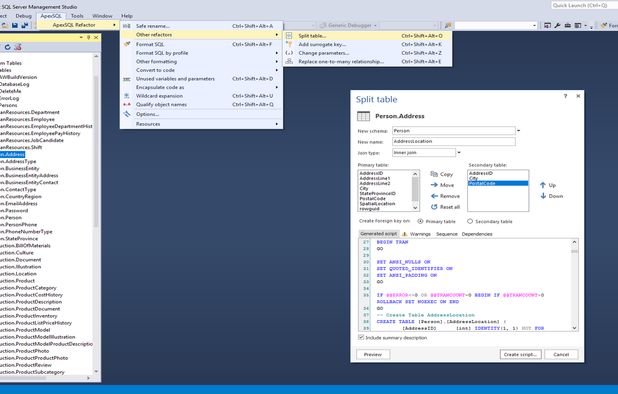Viewport: 618px width, 394px height.
Task: Click the Solution Explorer window icon in toolbar
Action: coord(547,25)
